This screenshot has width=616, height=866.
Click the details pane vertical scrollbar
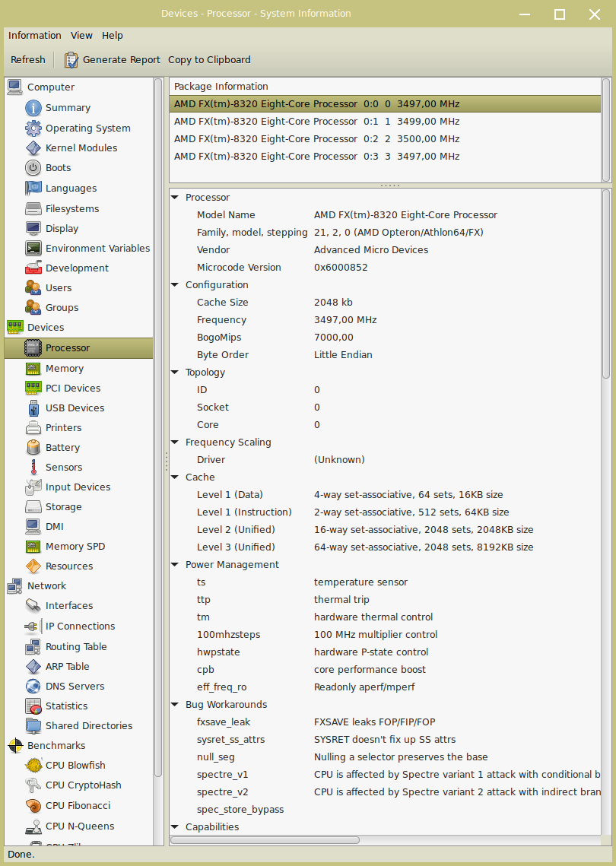[606, 284]
